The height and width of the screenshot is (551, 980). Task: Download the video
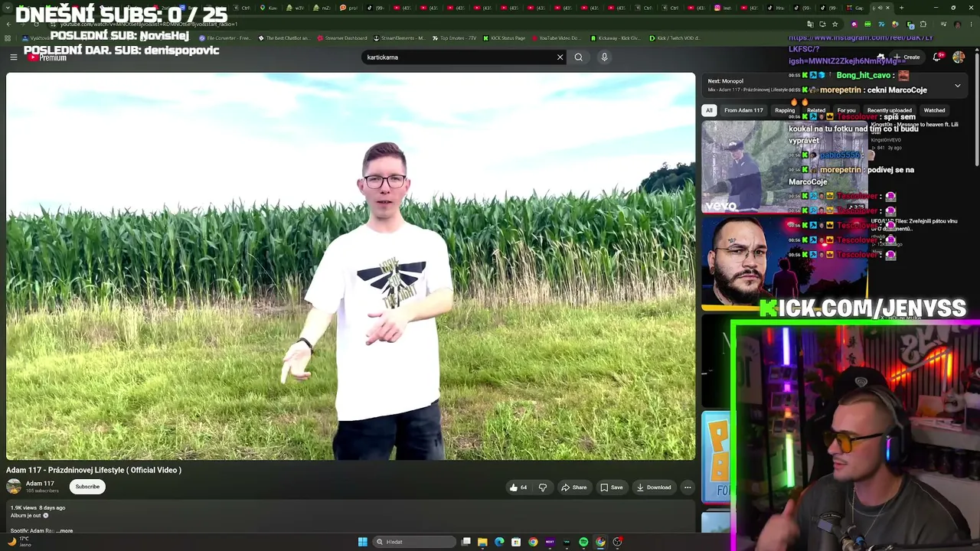tap(653, 487)
